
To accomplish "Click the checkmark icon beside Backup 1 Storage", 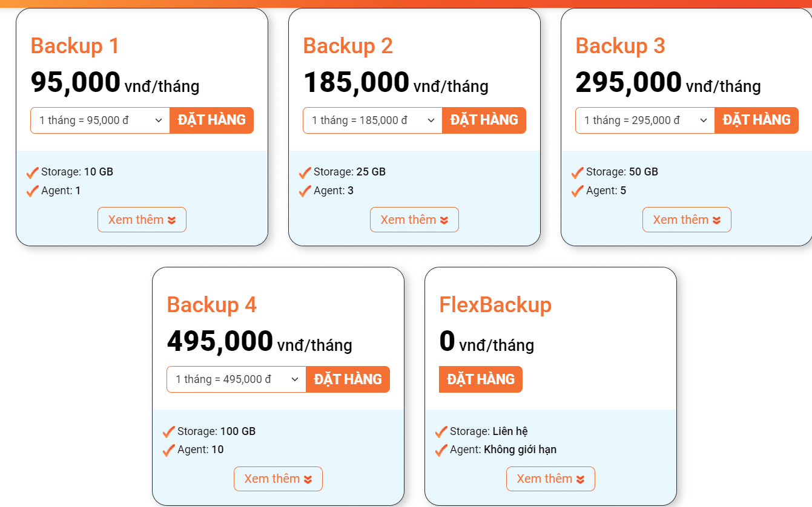I will pyautogui.click(x=33, y=173).
